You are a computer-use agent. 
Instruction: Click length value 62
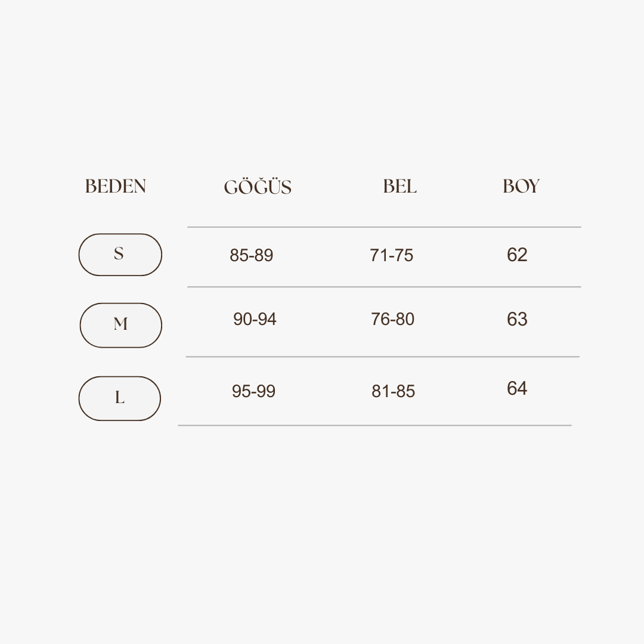tap(517, 255)
